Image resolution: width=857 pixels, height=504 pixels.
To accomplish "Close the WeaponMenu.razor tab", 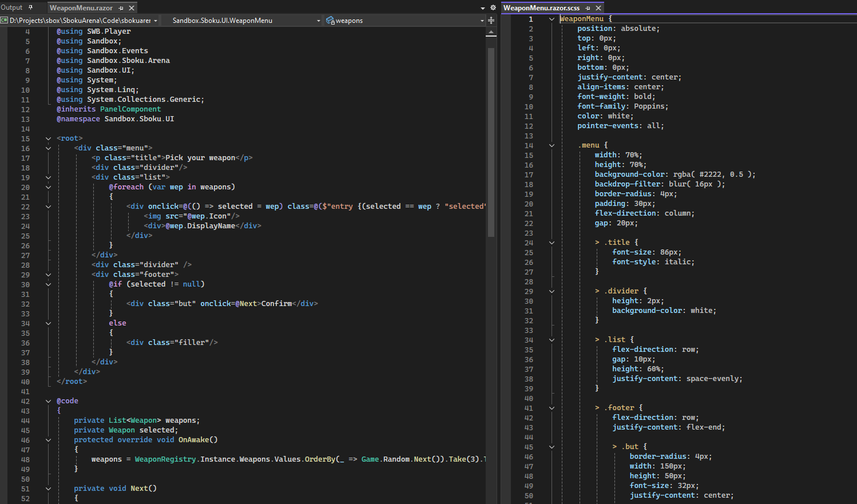I will (132, 8).
